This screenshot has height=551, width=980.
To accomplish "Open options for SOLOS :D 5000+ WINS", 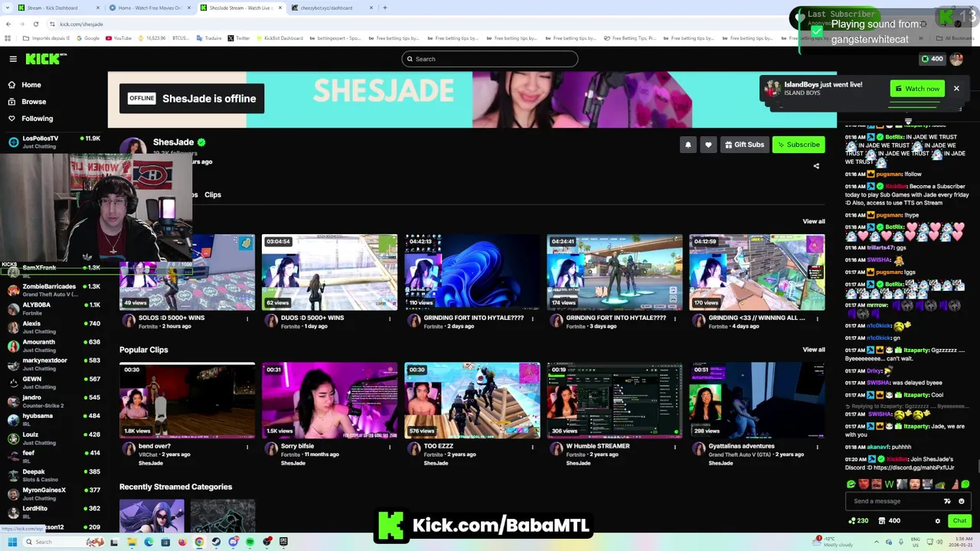I will [247, 318].
